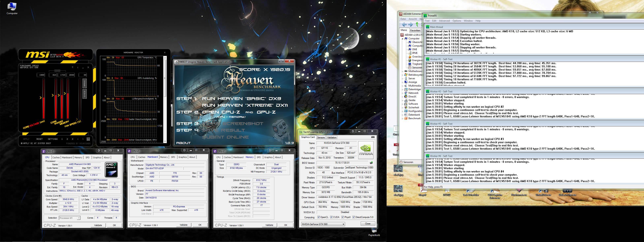The image size is (644, 242).
Task: Toggle Apply OC at system boot checkbox
Action: click(22, 143)
